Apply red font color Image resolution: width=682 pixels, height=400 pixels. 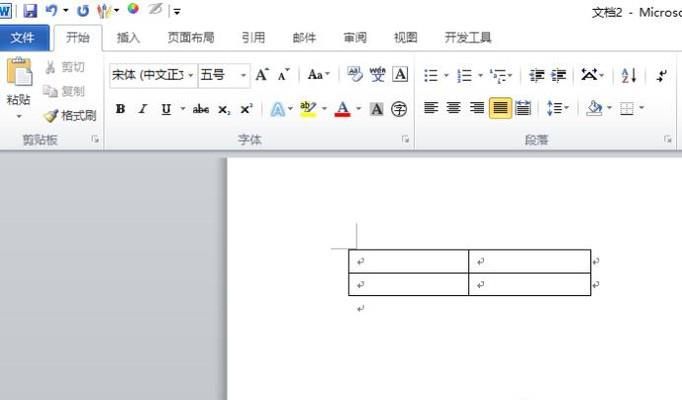click(x=343, y=109)
